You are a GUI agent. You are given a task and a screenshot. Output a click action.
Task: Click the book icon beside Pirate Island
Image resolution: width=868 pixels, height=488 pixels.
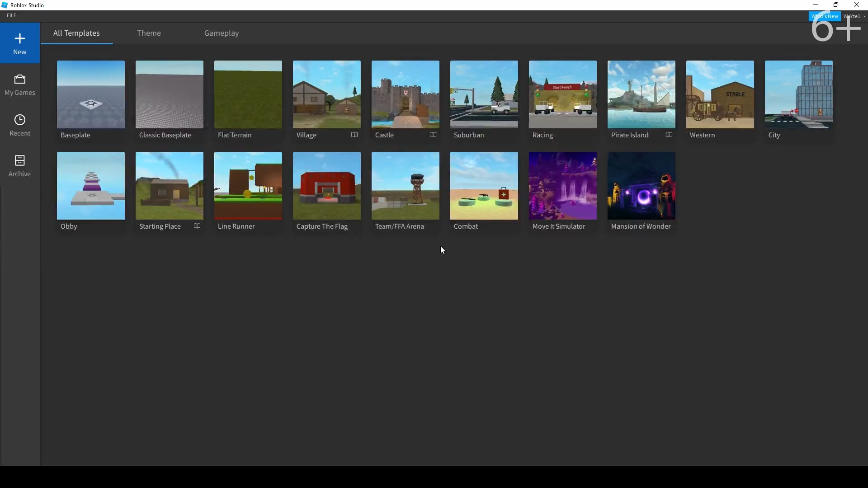click(x=669, y=135)
